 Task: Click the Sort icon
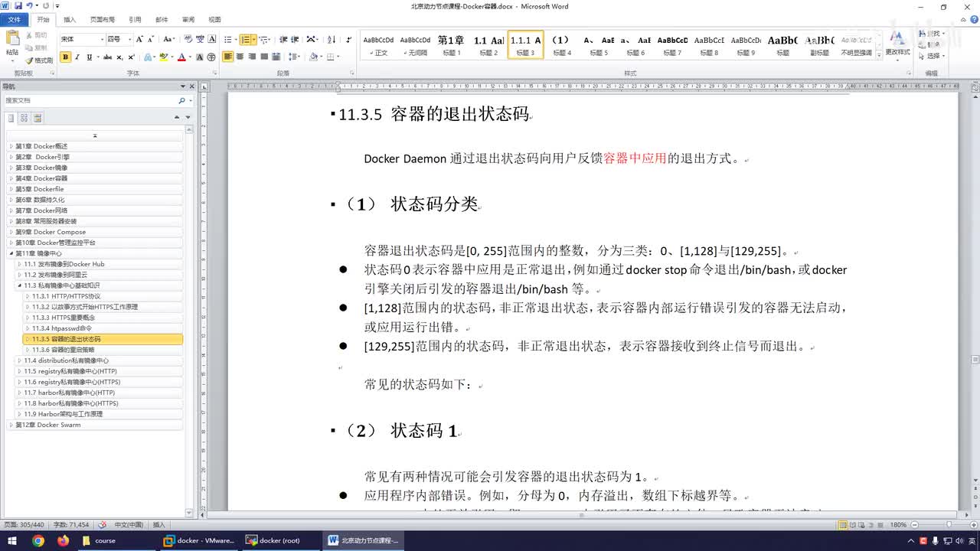coord(332,39)
